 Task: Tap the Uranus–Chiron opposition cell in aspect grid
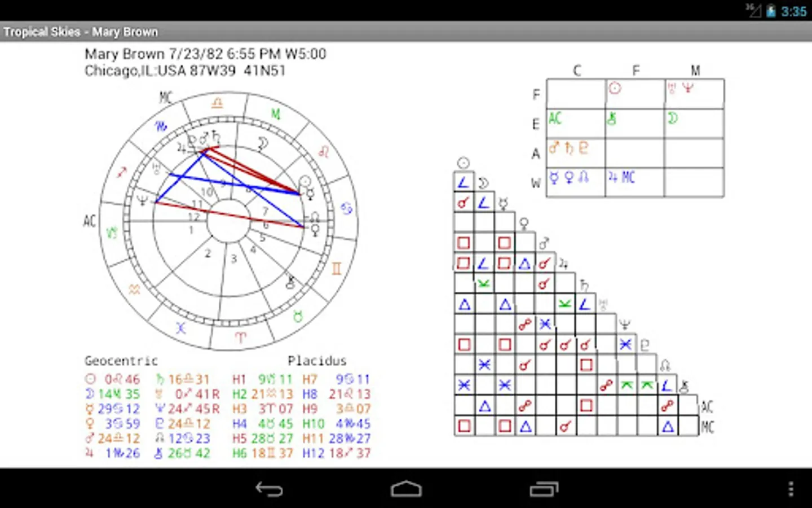(x=607, y=386)
